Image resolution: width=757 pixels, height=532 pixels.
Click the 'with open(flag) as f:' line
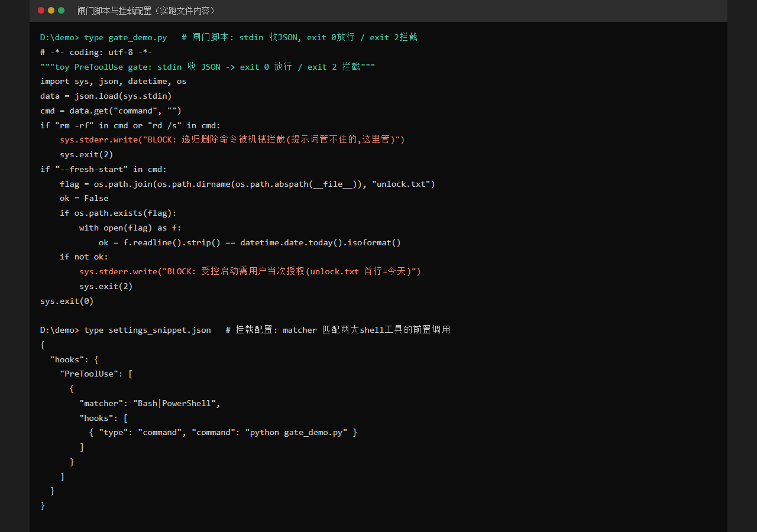click(131, 228)
